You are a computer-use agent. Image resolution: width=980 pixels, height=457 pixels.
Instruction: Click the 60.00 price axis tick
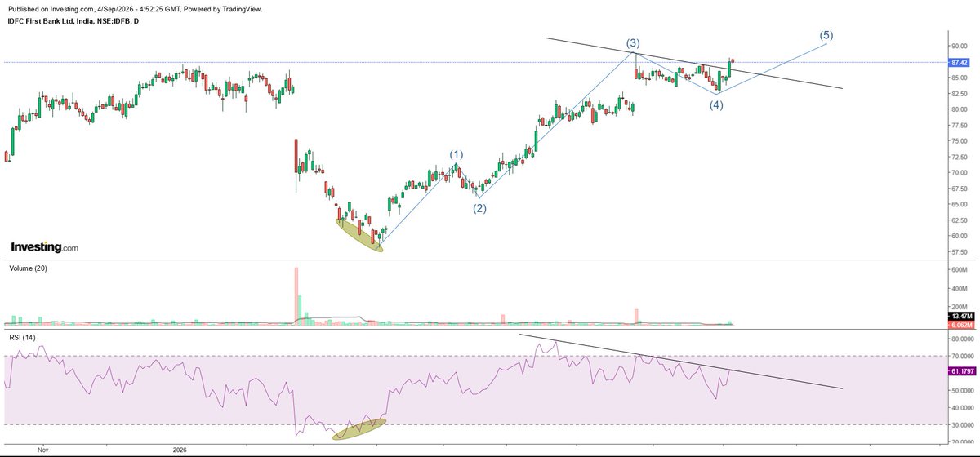pos(959,236)
